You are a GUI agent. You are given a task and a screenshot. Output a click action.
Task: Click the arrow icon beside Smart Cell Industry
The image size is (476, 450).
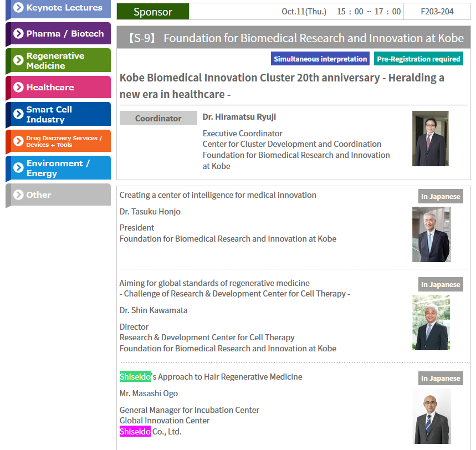click(18, 114)
